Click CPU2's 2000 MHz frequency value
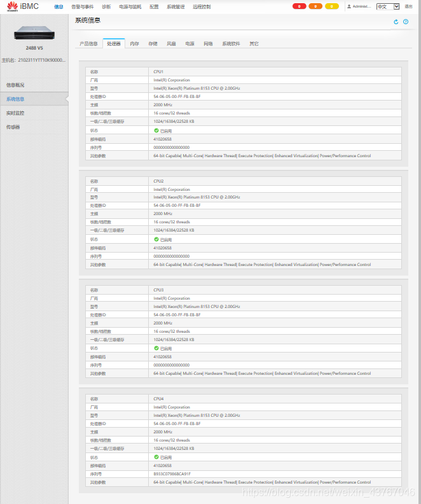 click(x=163, y=213)
